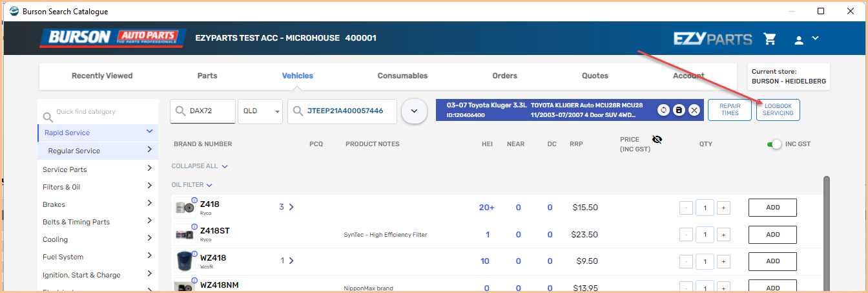The width and height of the screenshot is (868, 293).
Task: Expand Ignition, Start & Charge category
Action: pos(149,274)
